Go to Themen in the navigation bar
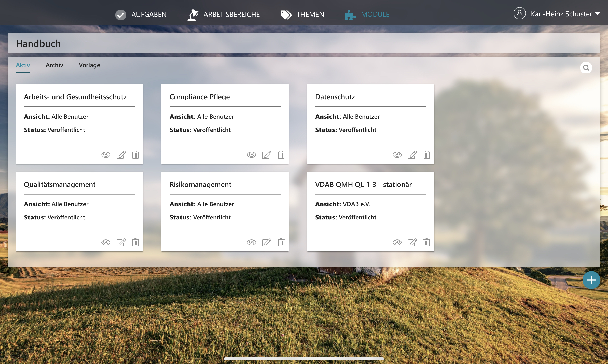 [x=310, y=15]
